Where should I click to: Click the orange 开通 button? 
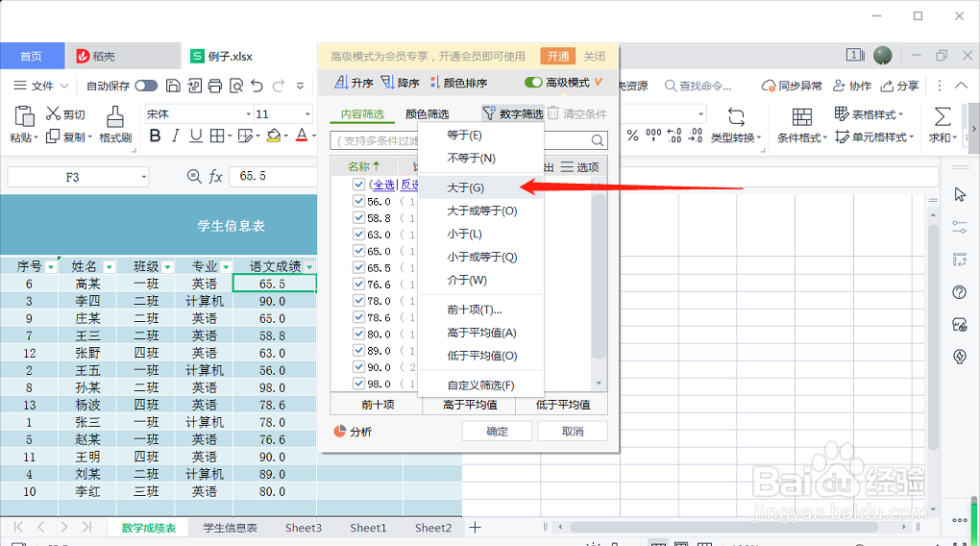click(558, 57)
